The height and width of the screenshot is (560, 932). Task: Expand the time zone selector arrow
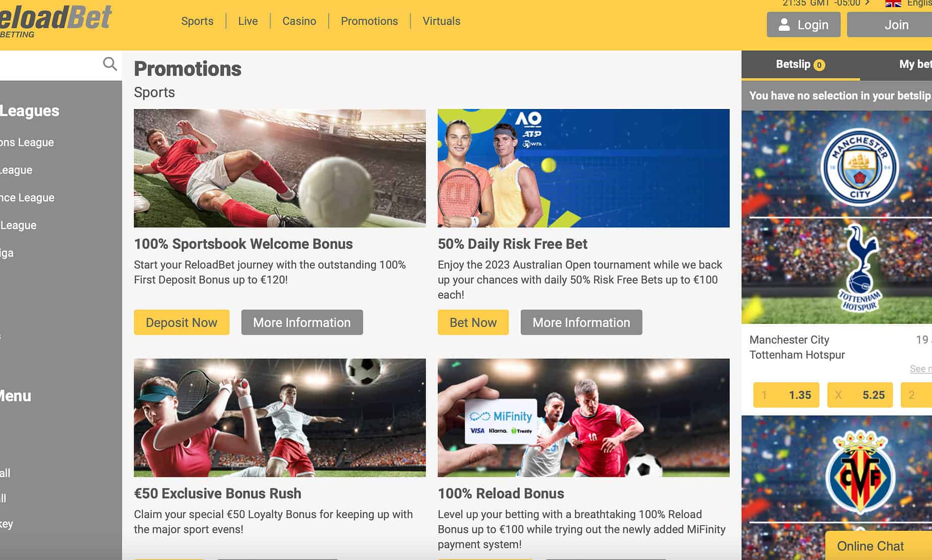[x=867, y=3]
